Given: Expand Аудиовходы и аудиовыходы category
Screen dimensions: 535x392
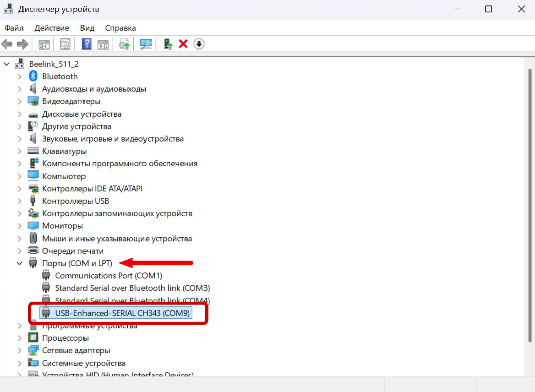Looking at the screenshot, I should [20, 89].
